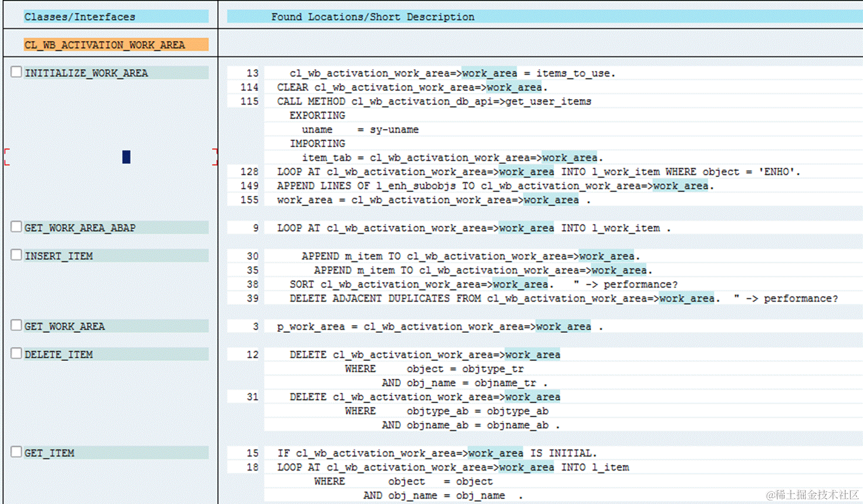The image size is (863, 504).
Task: Open the GET_WORK_AREA method label
Action: 65,326
